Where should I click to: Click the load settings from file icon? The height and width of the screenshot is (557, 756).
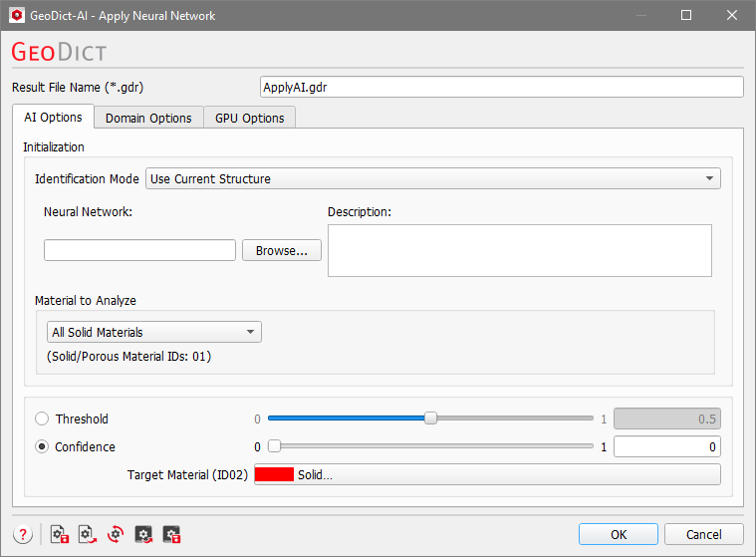[87, 534]
